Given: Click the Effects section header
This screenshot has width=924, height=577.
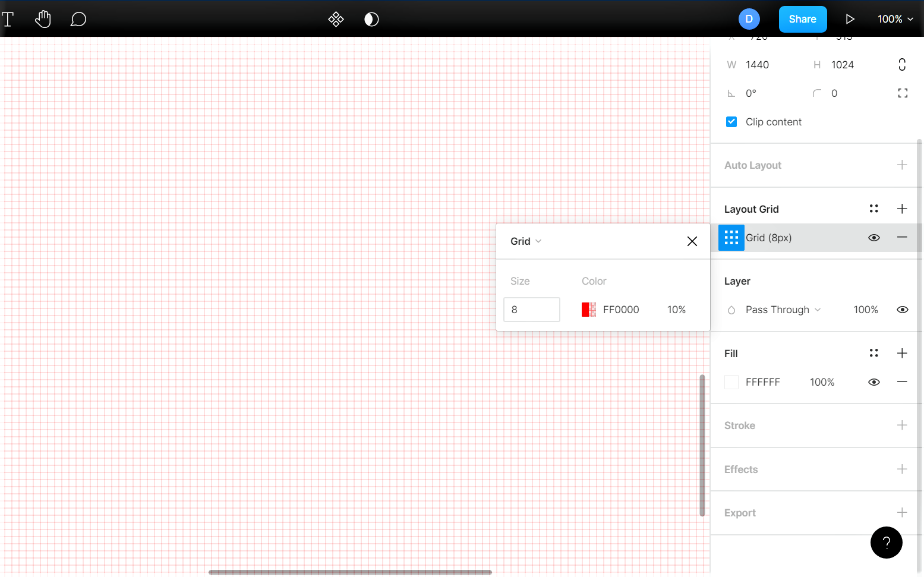Looking at the screenshot, I should pyautogui.click(x=741, y=469).
